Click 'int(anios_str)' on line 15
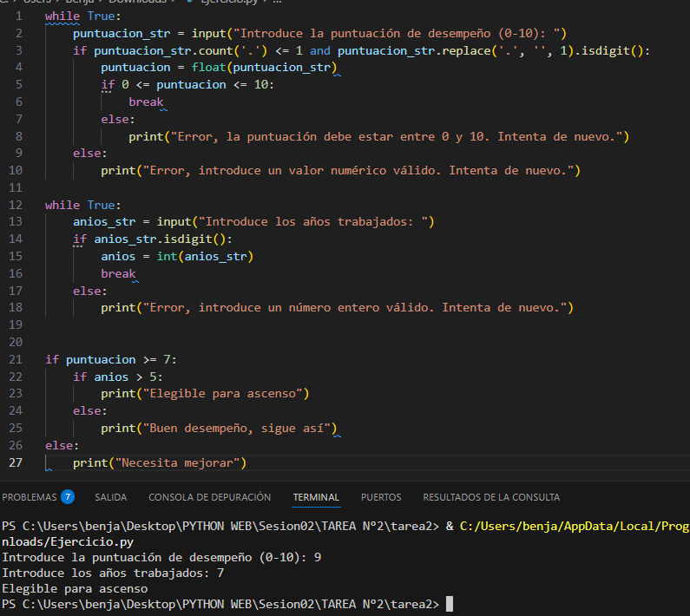The image size is (690, 616). click(x=205, y=256)
